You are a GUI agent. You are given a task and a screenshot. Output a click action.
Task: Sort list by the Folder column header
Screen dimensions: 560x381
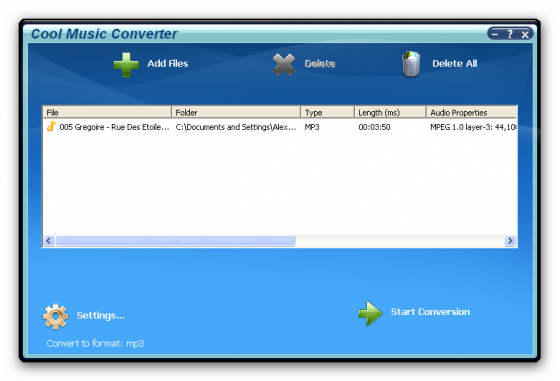click(236, 112)
